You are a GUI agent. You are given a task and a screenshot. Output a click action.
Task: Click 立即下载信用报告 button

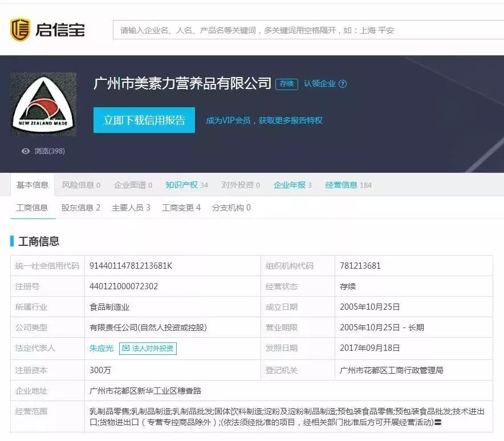pos(144,120)
